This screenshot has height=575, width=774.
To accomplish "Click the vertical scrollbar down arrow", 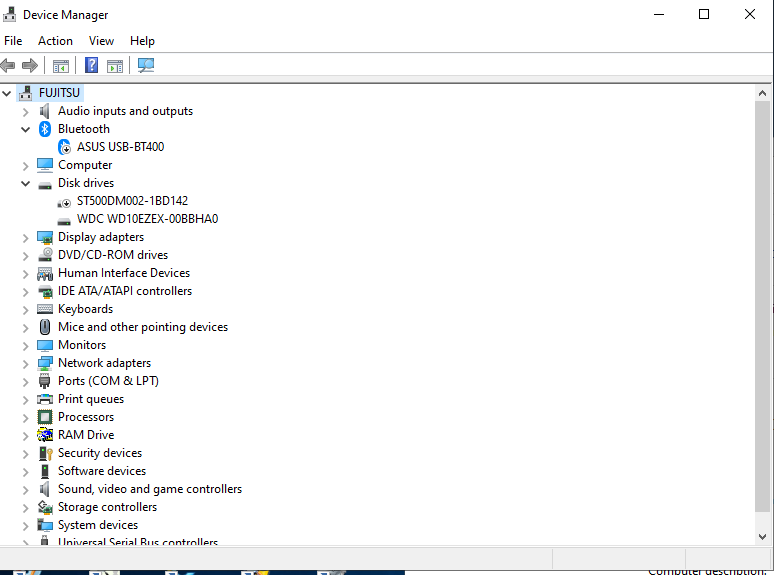I will [x=765, y=537].
